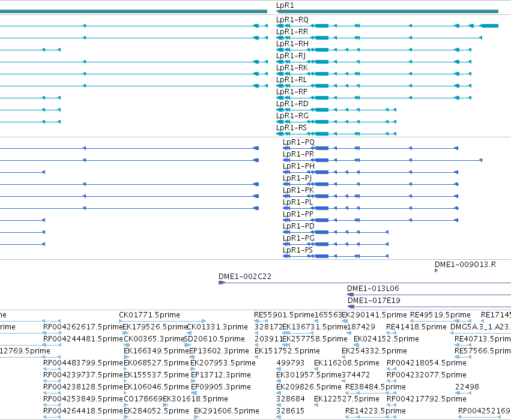Select EST EK024152.5prime label

386,339
